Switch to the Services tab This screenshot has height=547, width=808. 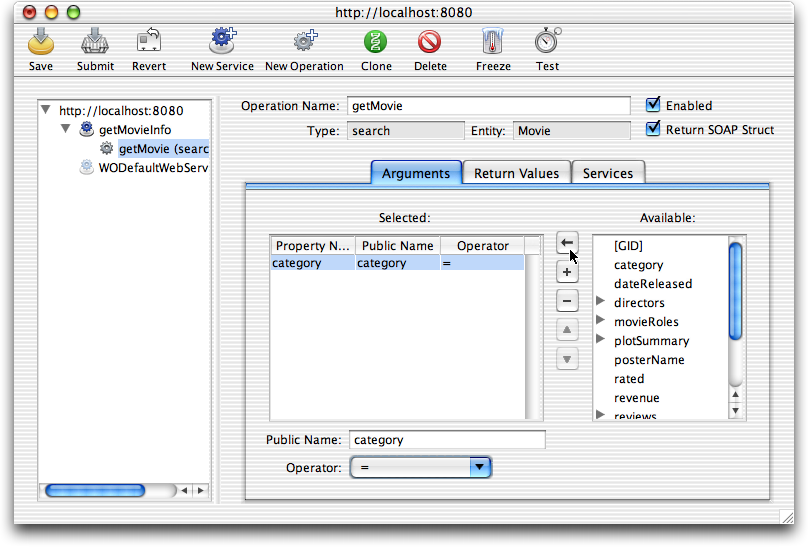tap(608, 173)
